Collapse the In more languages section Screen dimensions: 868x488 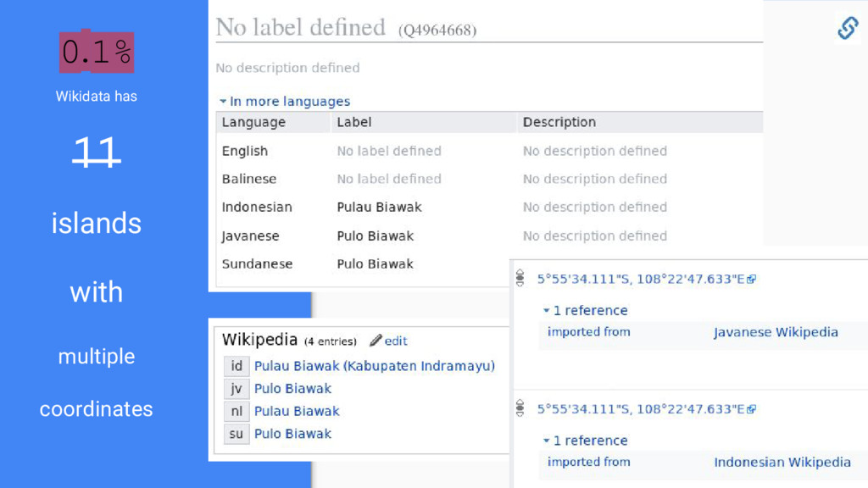click(x=285, y=102)
